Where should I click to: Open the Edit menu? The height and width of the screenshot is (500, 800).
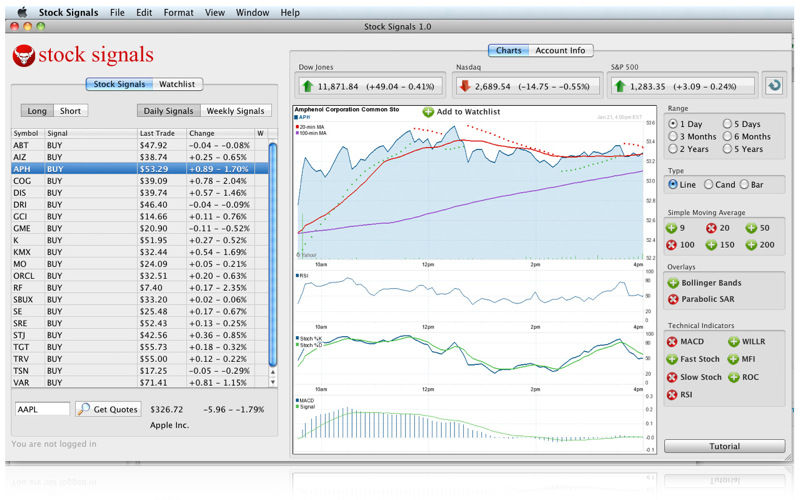[144, 12]
